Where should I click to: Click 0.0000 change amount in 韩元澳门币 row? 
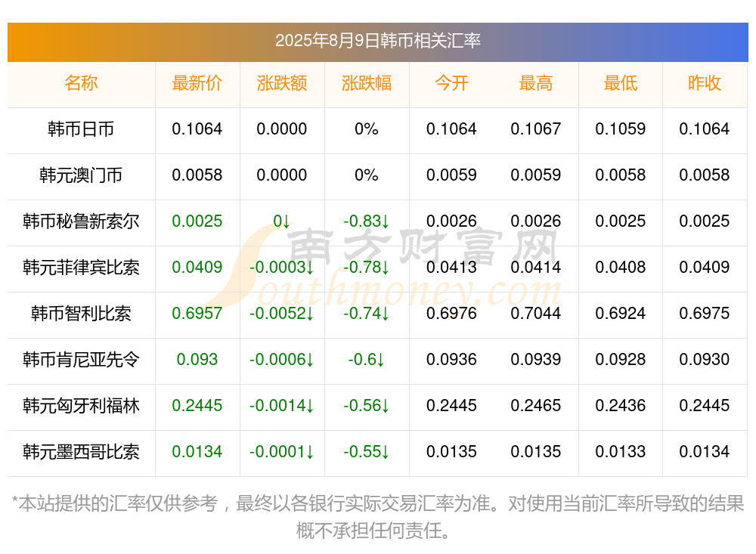[281, 175]
